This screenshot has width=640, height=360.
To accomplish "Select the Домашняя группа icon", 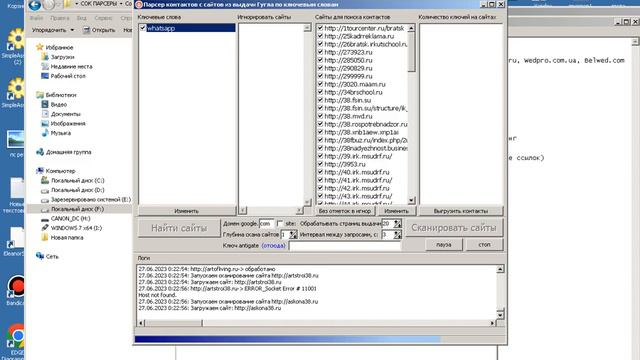I will (x=40, y=152).
